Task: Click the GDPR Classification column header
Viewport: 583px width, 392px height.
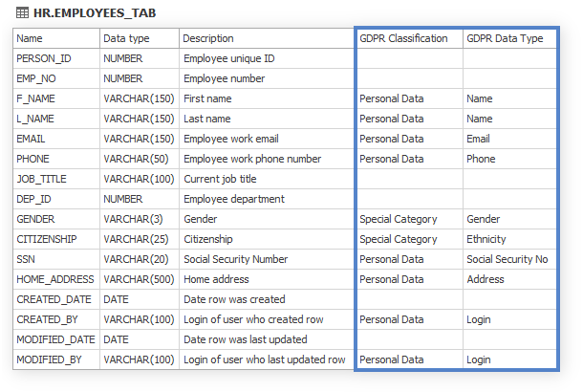Action: click(x=409, y=38)
